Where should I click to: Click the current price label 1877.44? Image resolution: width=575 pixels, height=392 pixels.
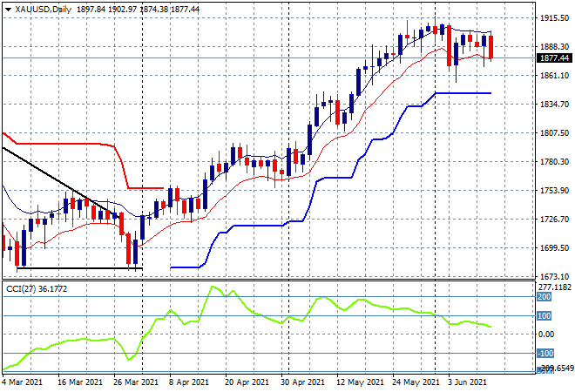click(554, 58)
